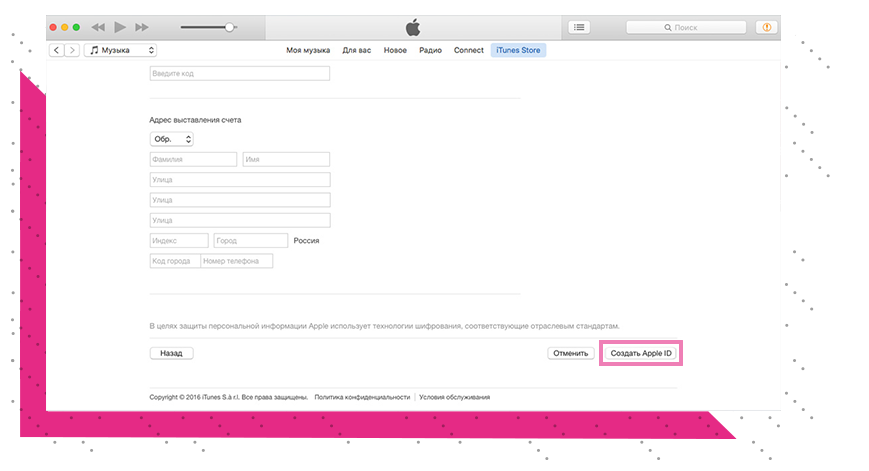Screen dimensions: 869x471
Task: Switch to the Моя музыка tab
Action: (x=309, y=50)
